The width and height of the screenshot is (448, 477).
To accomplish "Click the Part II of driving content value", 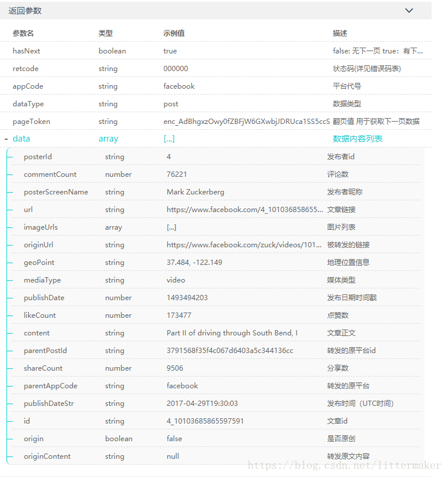I will tap(233, 333).
